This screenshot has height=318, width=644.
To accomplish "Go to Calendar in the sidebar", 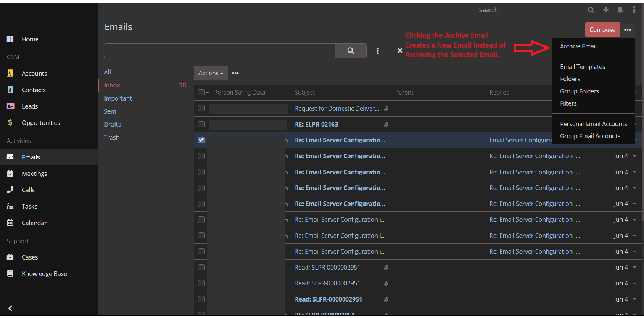I will [x=34, y=223].
